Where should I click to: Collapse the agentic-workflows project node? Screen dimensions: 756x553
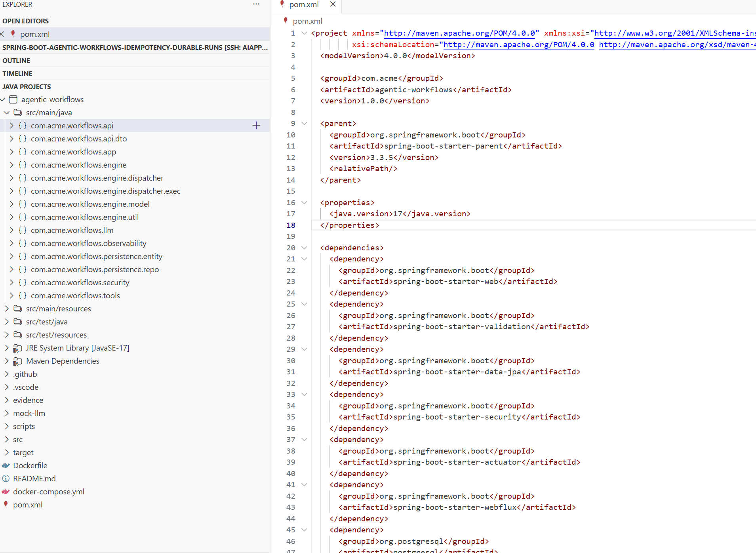tap(3, 99)
